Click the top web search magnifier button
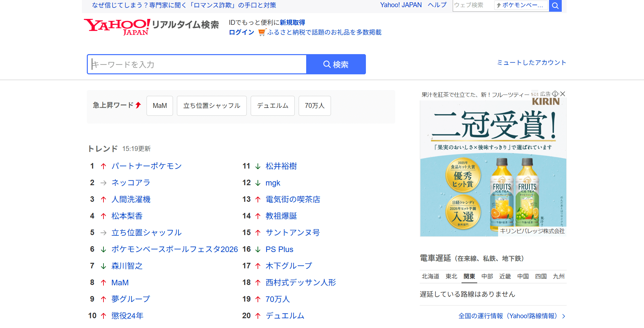Viewport: 644px width, 328px height. point(555,6)
